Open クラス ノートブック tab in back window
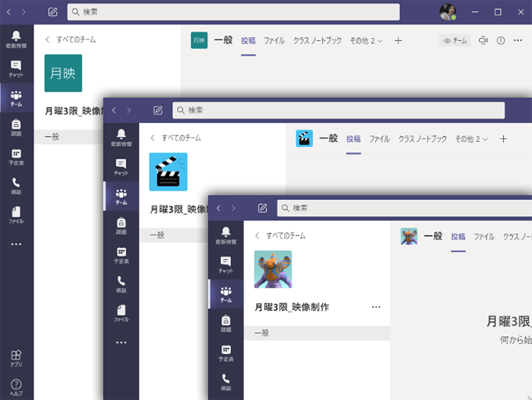 coord(317,41)
